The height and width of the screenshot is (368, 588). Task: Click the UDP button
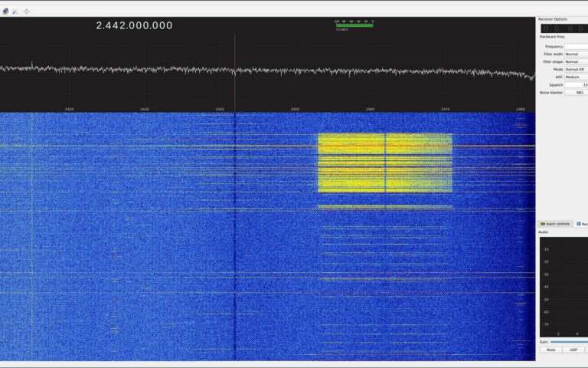573,350
